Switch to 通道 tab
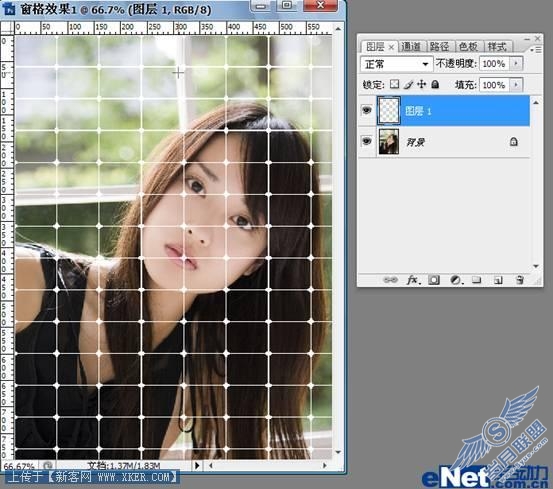The width and height of the screenshot is (553, 489). coord(411,47)
